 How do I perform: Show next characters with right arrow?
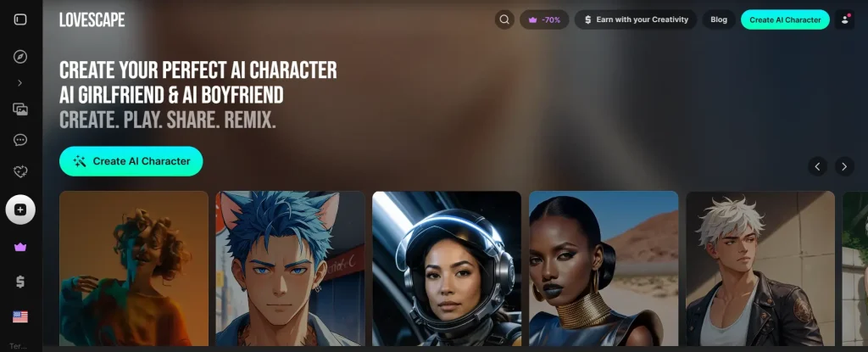tap(844, 166)
